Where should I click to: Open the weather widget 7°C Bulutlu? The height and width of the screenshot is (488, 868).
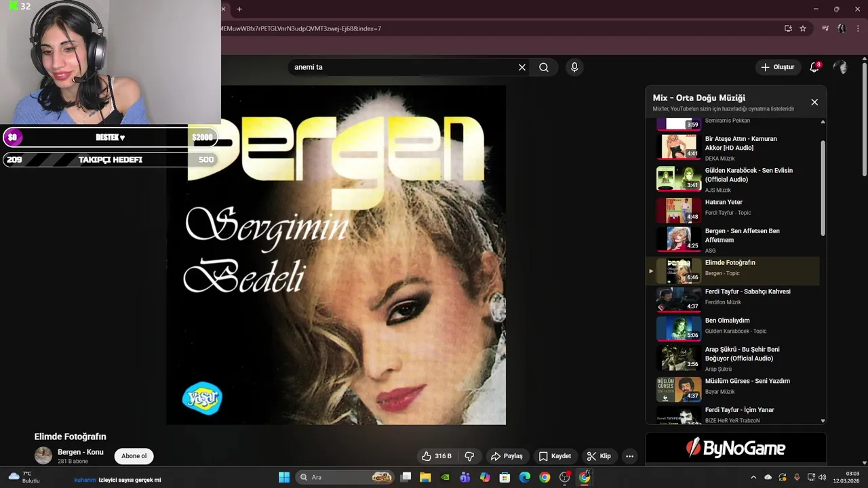(24, 477)
